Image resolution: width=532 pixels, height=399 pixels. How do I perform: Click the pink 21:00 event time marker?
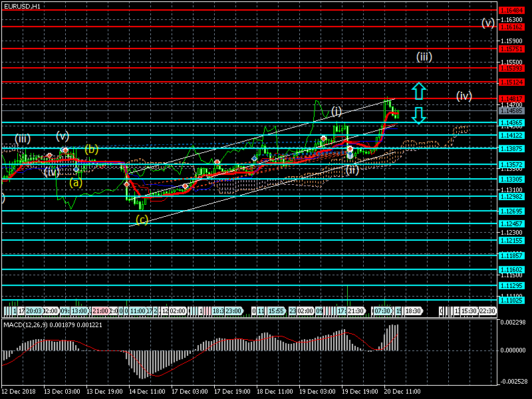[x=100, y=311]
